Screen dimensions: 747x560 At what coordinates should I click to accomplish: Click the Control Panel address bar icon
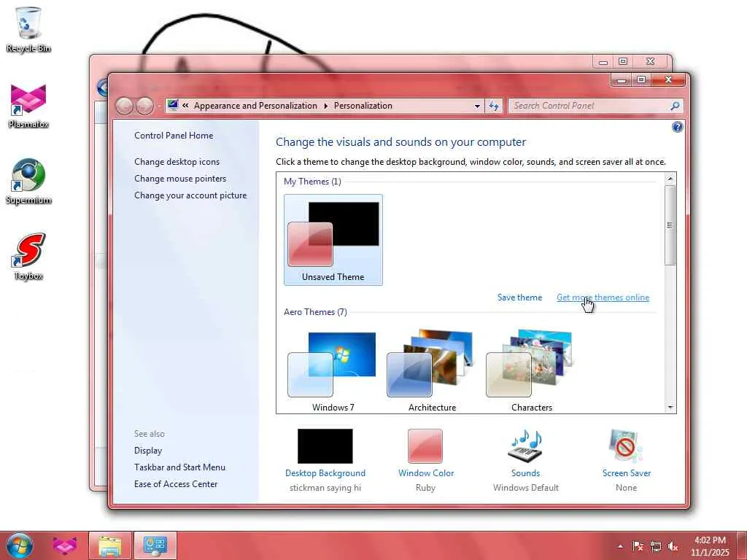point(173,105)
